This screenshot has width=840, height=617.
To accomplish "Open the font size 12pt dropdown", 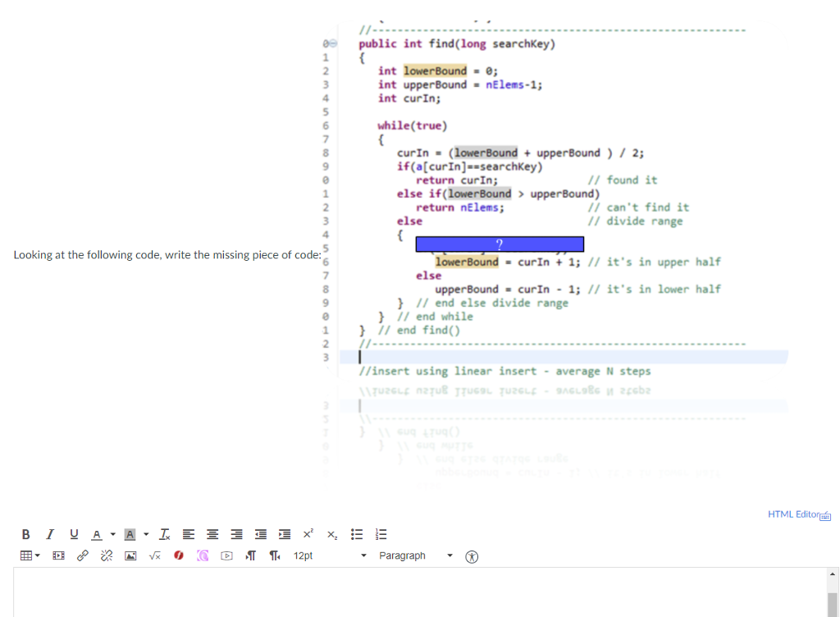I will pyautogui.click(x=328, y=555).
